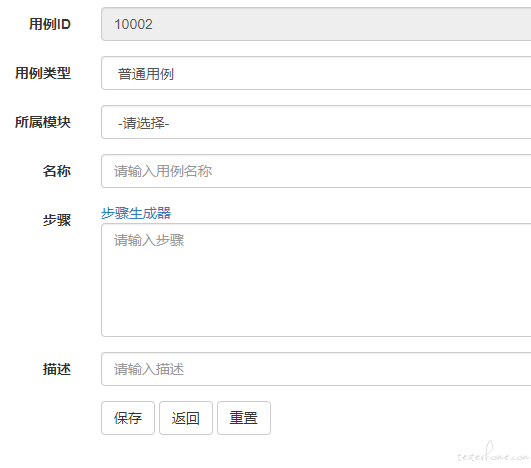Screen dimensions: 531x468
Task: Focus the 名称 input field
Action: tap(316, 171)
